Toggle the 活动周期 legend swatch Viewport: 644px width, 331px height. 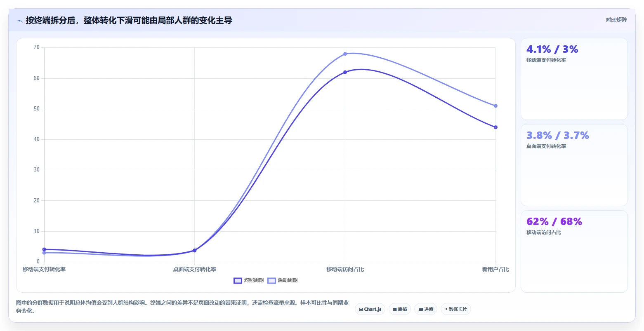click(x=271, y=281)
